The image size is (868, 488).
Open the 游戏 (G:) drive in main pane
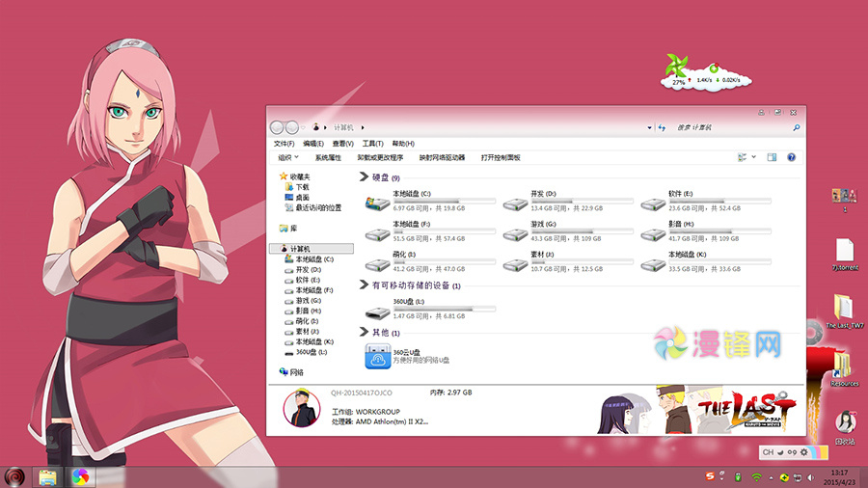pos(567,231)
